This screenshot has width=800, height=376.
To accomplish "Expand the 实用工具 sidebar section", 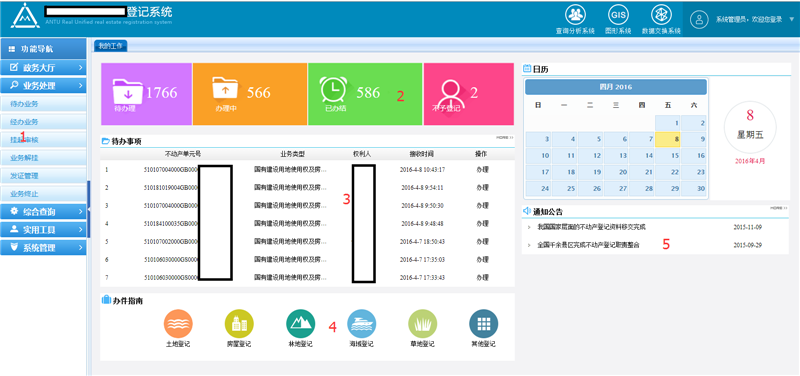I will click(43, 230).
